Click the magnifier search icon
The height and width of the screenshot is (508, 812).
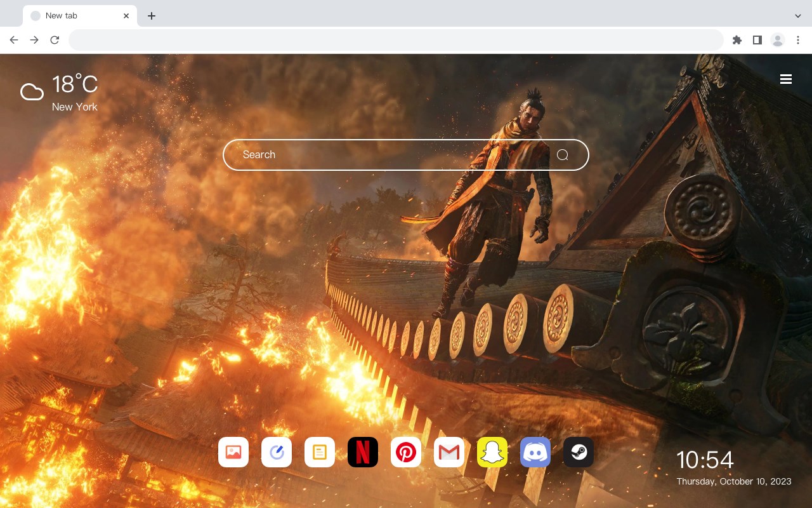click(563, 155)
